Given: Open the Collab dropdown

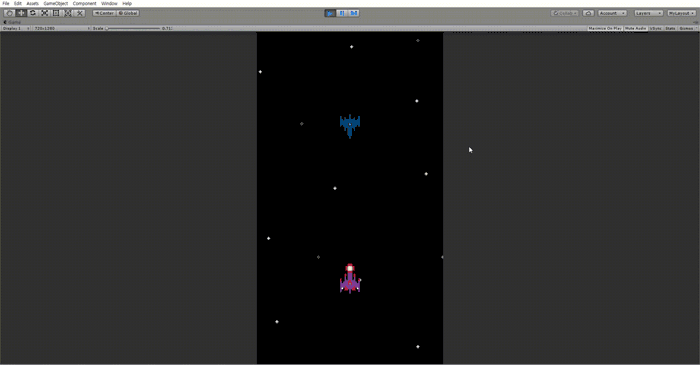Looking at the screenshot, I should pyautogui.click(x=565, y=13).
